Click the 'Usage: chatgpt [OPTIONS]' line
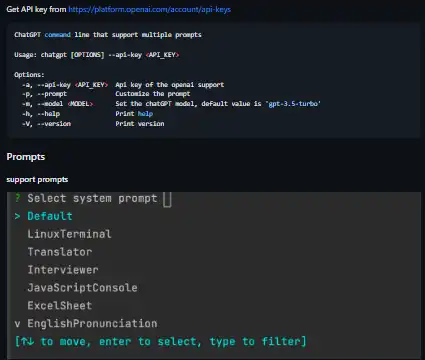425x360 pixels. [x=97, y=55]
